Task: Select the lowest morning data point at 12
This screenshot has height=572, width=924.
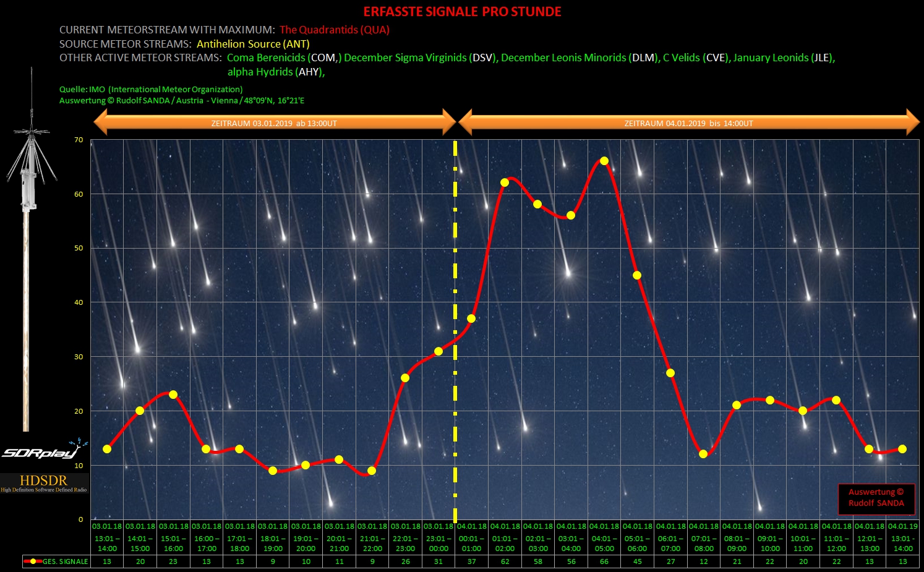Action: tap(703, 454)
